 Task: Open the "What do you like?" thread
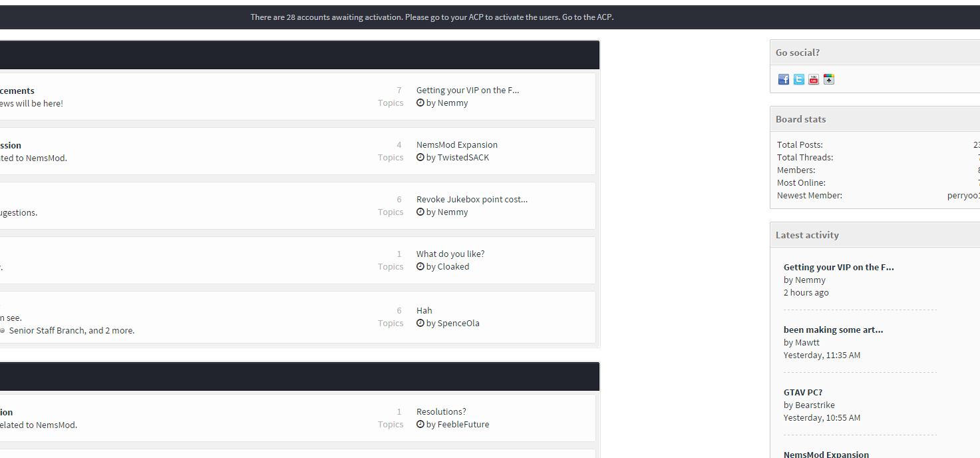[x=450, y=254]
